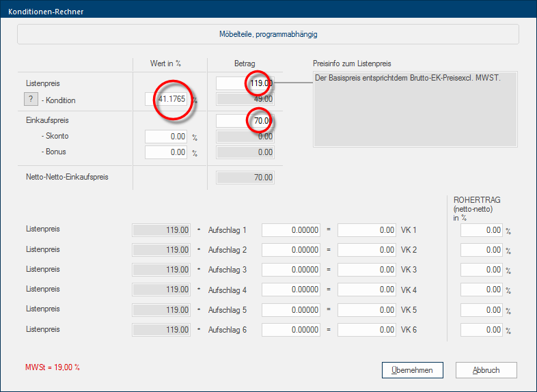
Task: Select the Einkaufspreis Betrag field
Action: (245, 121)
